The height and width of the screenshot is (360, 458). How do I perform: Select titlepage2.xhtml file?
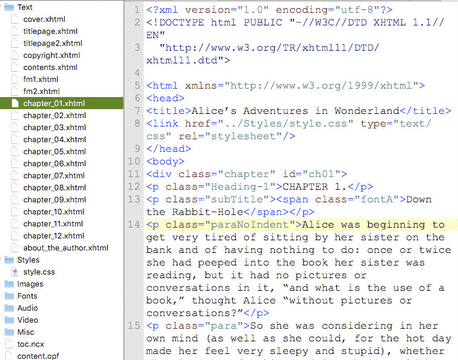click(53, 43)
